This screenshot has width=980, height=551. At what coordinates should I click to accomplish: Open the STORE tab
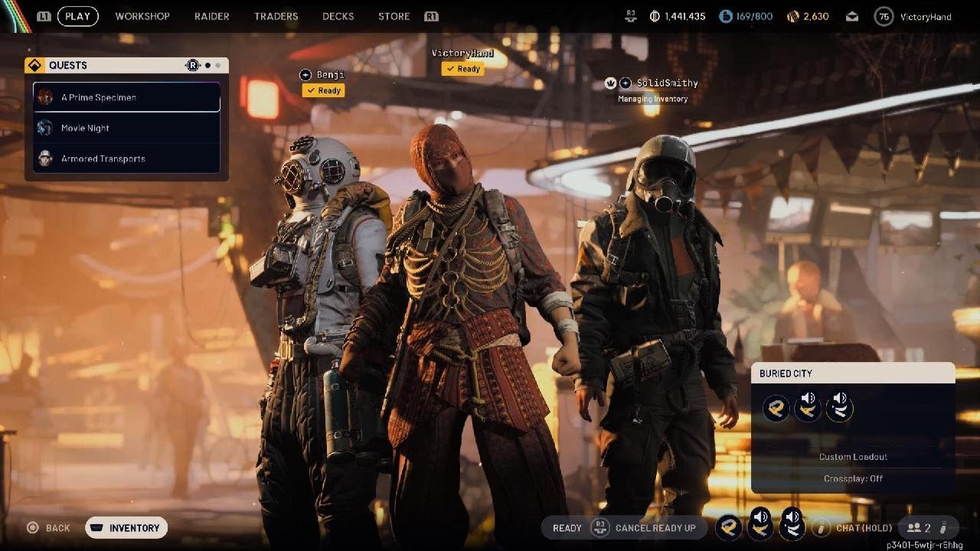[394, 16]
